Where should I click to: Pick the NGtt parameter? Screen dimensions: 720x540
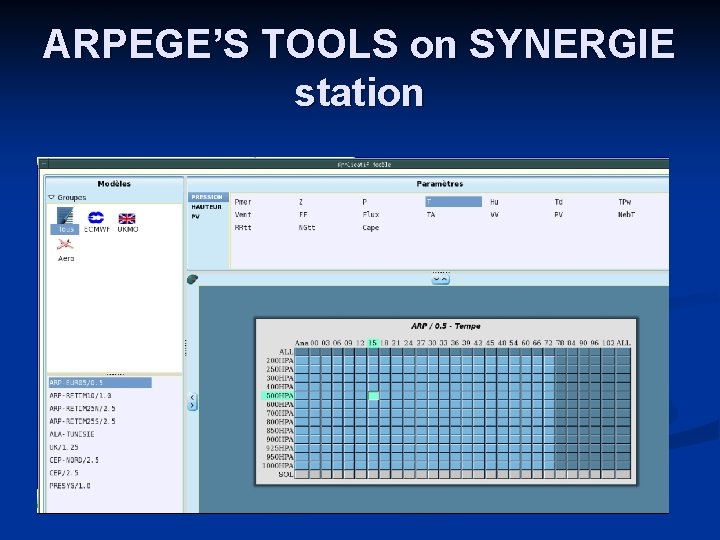307,227
